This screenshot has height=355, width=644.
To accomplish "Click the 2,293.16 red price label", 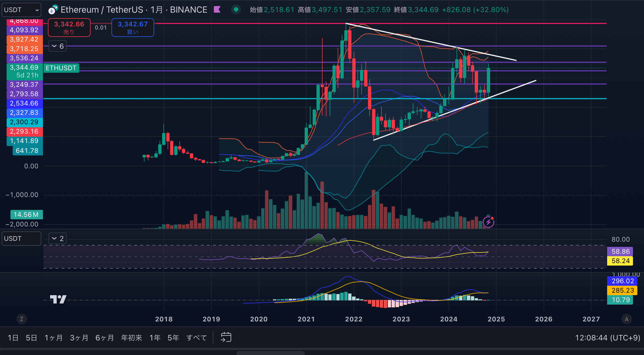I will pyautogui.click(x=24, y=131).
